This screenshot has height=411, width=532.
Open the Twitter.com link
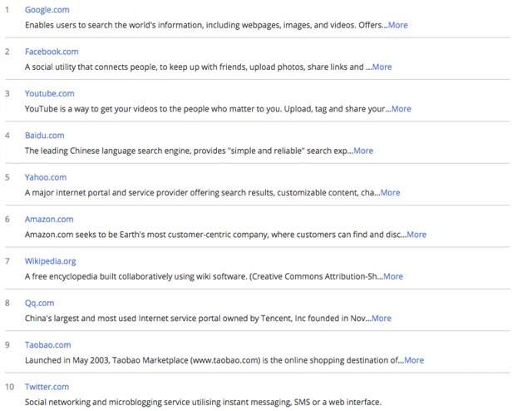point(47,387)
